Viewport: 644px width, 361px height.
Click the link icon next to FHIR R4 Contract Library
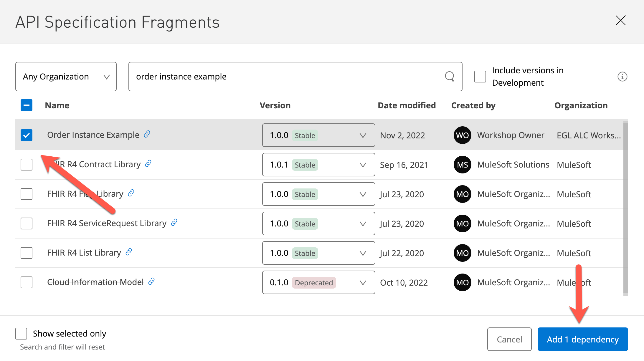pyautogui.click(x=149, y=164)
